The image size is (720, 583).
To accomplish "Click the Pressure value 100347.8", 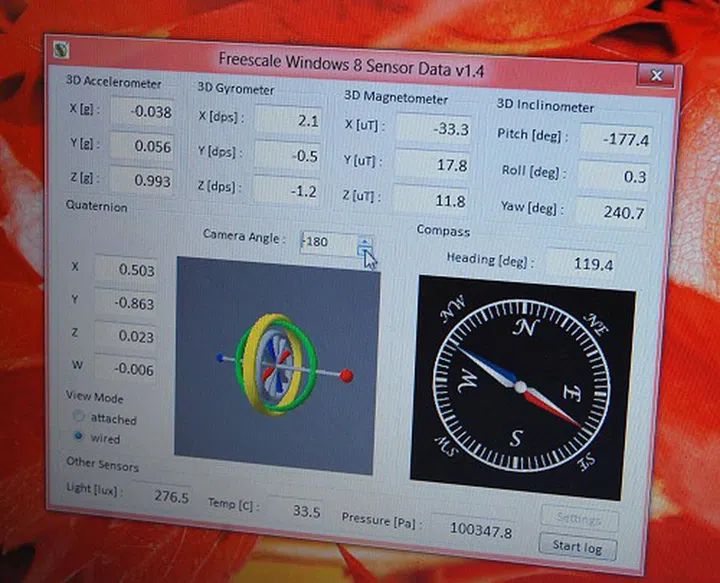I will [473, 530].
